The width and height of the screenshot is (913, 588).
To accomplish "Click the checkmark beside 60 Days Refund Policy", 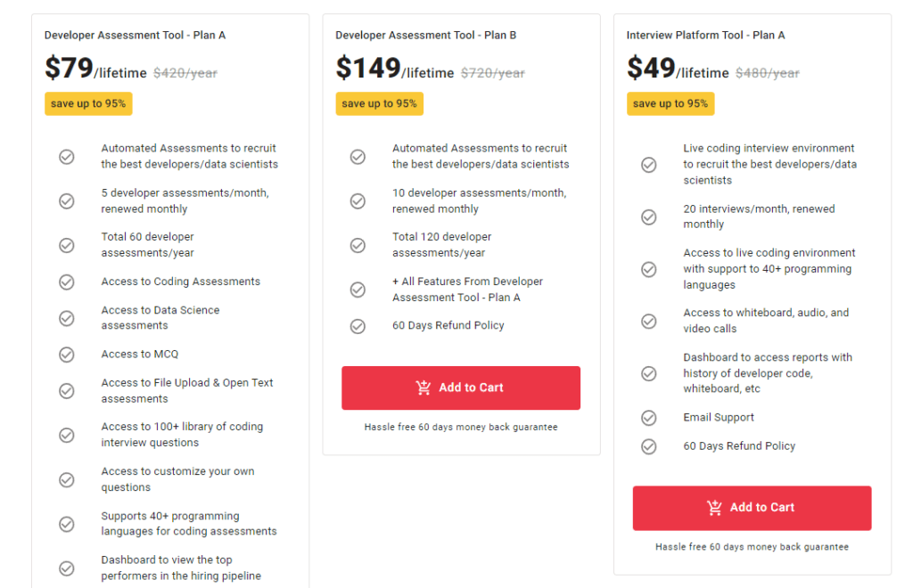I will [358, 326].
